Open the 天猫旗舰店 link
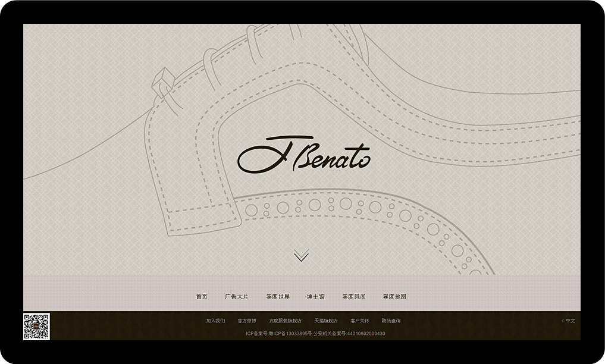 [326, 321]
